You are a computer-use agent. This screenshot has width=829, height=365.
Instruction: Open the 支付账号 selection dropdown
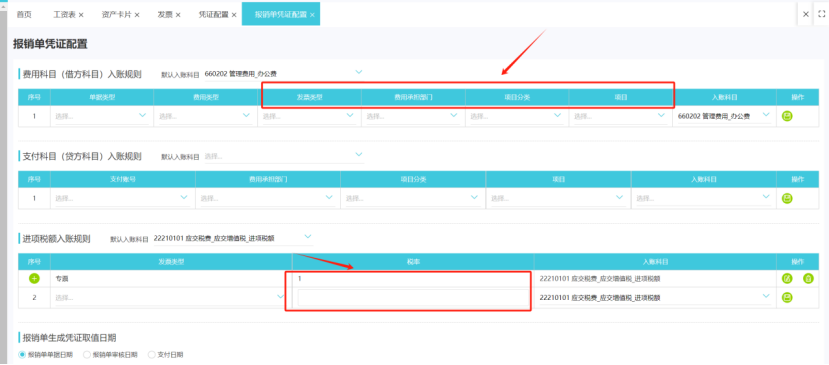[122, 198]
